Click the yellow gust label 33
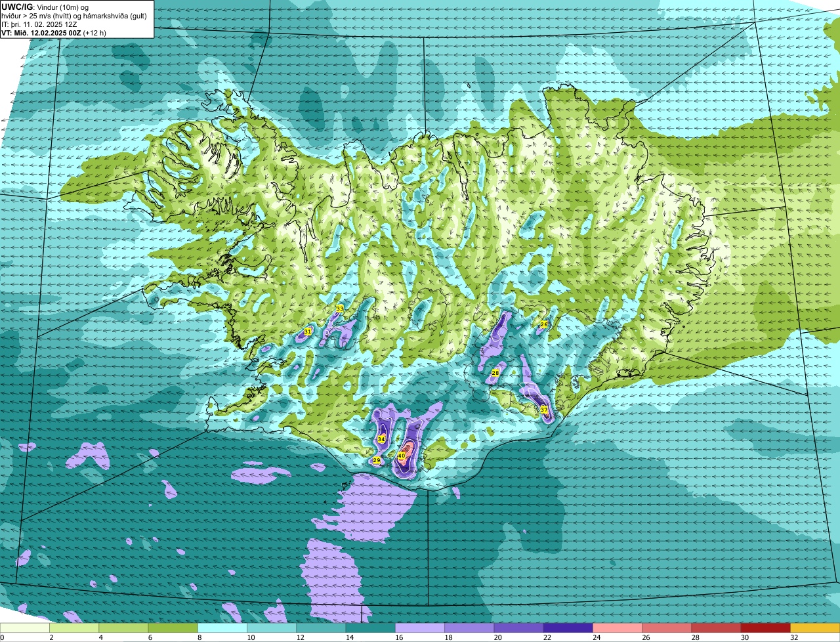 point(339,308)
